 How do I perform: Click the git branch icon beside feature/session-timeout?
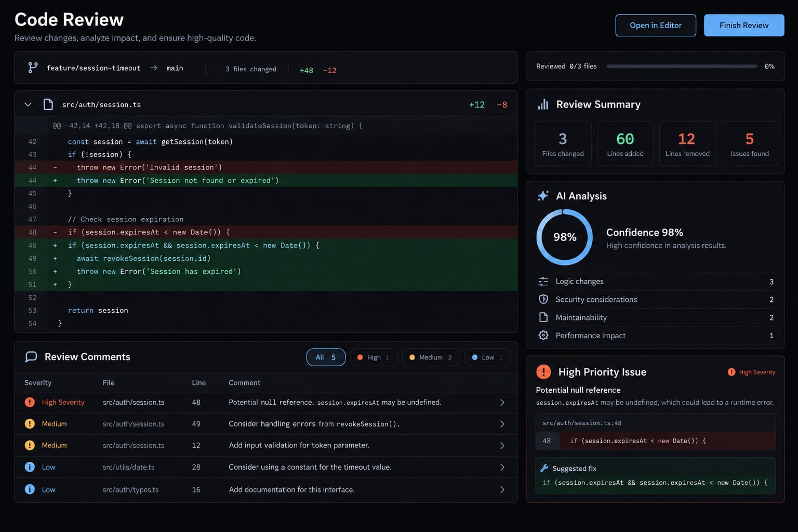point(33,68)
